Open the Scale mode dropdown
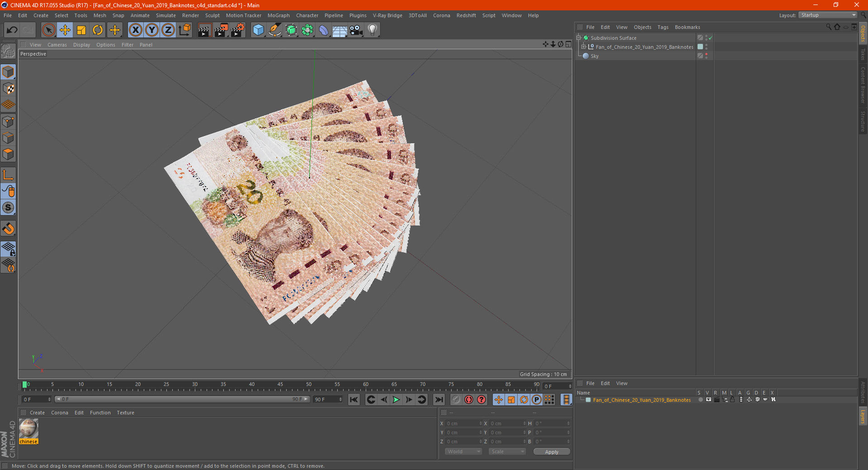868x470 pixels. (x=507, y=451)
